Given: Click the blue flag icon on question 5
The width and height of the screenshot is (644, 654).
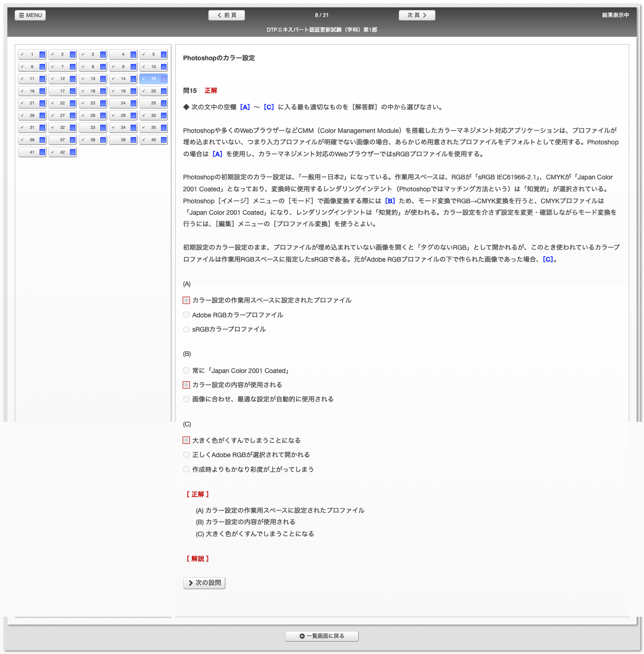Looking at the screenshot, I should coord(164,55).
